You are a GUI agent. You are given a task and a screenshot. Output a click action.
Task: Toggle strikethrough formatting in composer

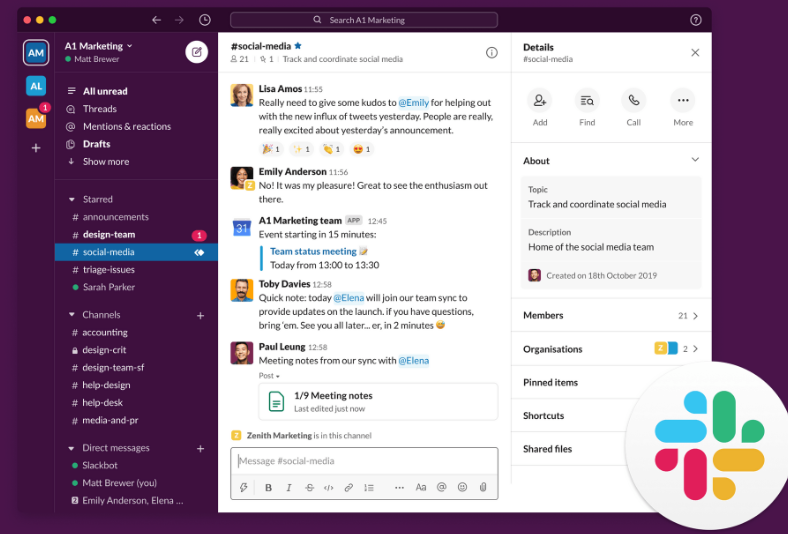pos(310,487)
